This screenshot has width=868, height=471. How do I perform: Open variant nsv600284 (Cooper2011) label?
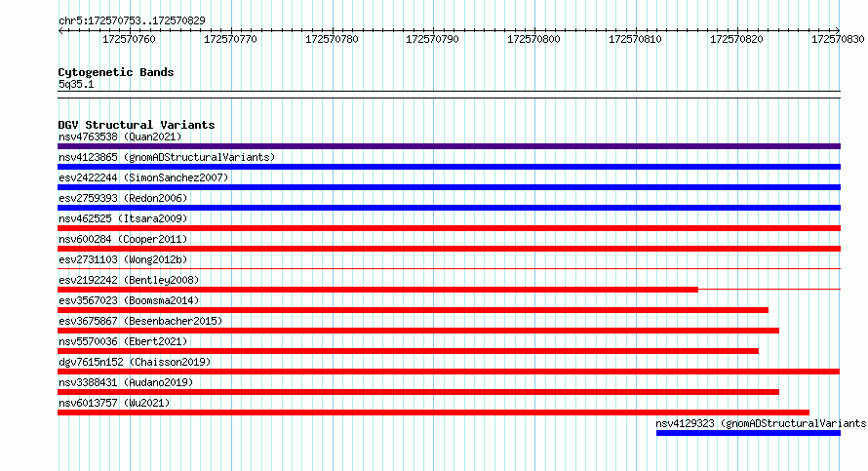click(123, 239)
